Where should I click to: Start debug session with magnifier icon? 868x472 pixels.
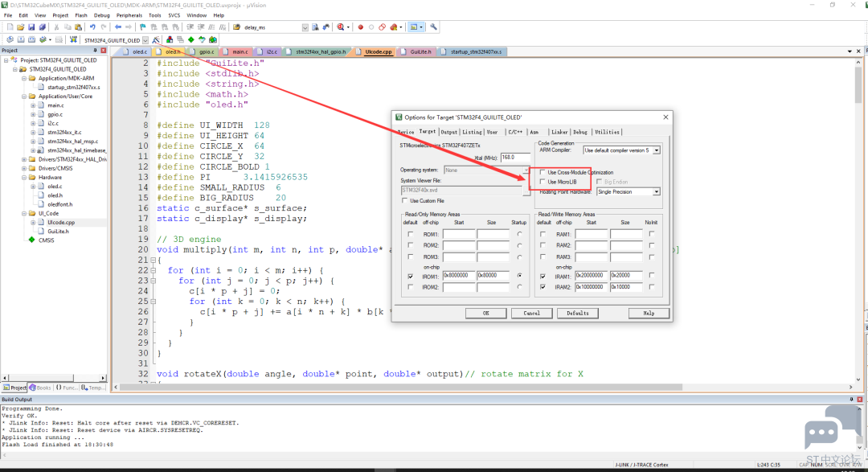pyautogui.click(x=341, y=27)
